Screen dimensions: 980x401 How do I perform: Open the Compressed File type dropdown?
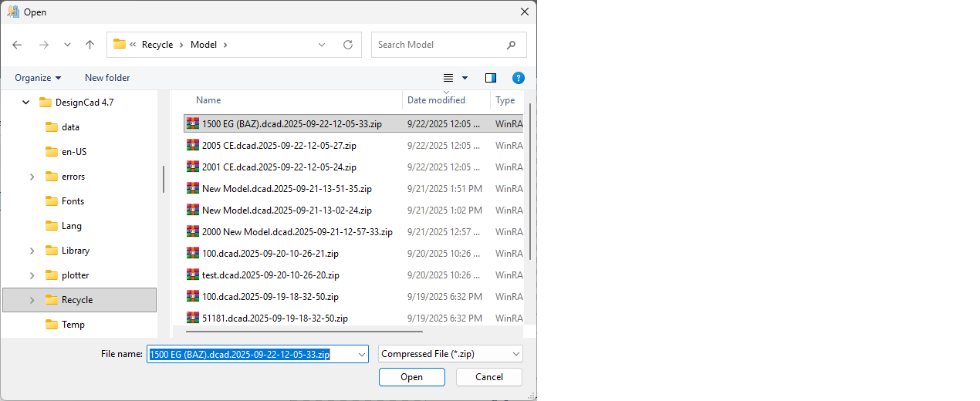click(515, 354)
